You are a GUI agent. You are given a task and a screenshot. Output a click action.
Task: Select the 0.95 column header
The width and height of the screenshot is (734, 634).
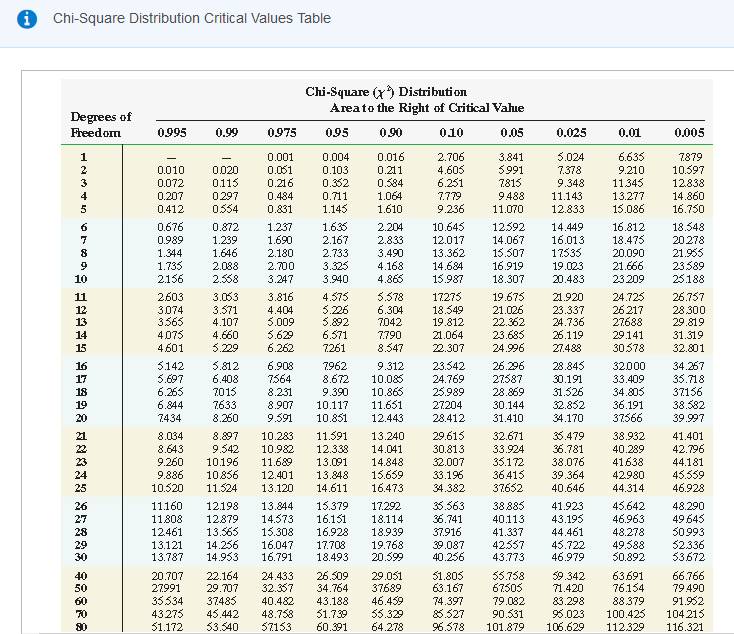pos(337,133)
